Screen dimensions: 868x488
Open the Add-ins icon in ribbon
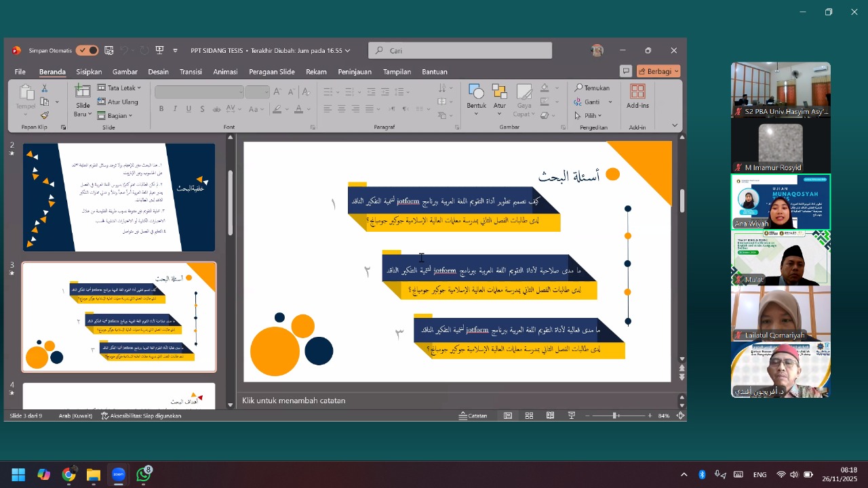(637, 92)
